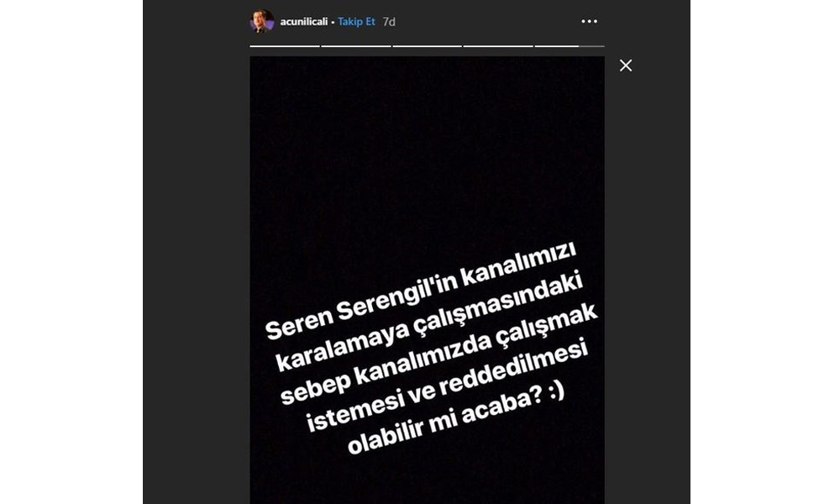The width and height of the screenshot is (840, 504).
Task: Click the filled part of the fifth progress segment
Action: pos(557,46)
